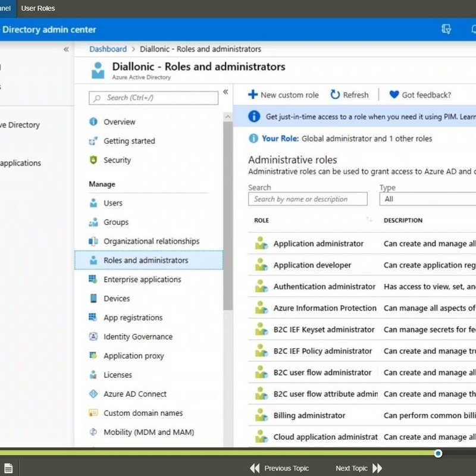
Task: Focus the Search by name or description field
Action: [x=308, y=199]
